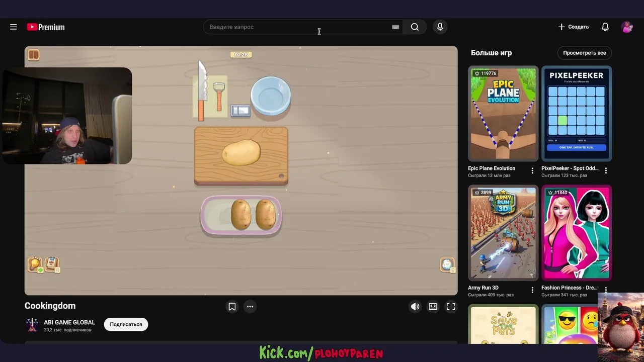Viewport: 644px width, 362px height.
Task: Mute the game sound speaker icon
Action: pos(415,307)
